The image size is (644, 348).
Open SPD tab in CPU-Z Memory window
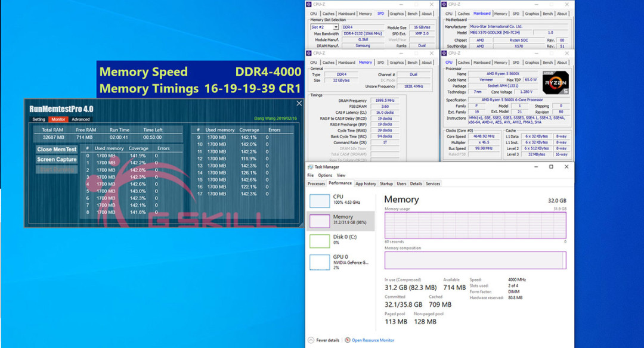(x=380, y=63)
